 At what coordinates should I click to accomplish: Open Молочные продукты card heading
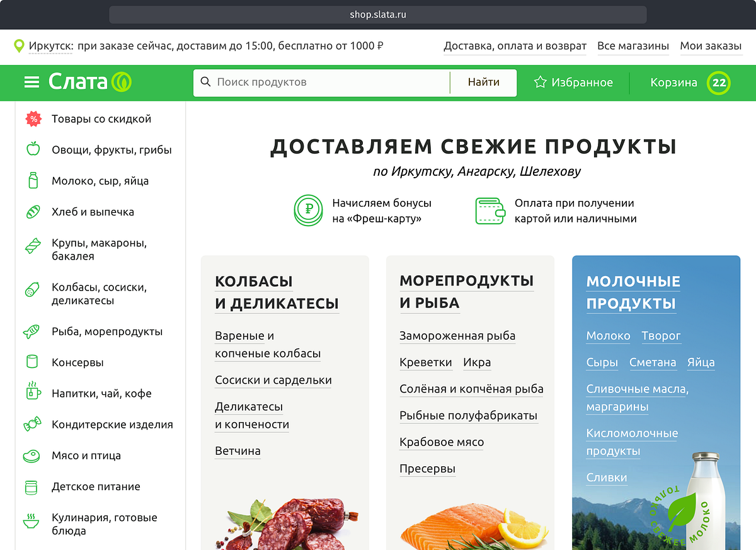click(633, 292)
